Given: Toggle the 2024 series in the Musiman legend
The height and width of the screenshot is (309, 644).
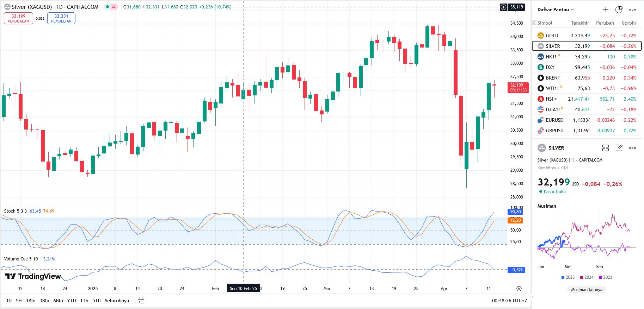Looking at the screenshot, I should click(x=587, y=277).
